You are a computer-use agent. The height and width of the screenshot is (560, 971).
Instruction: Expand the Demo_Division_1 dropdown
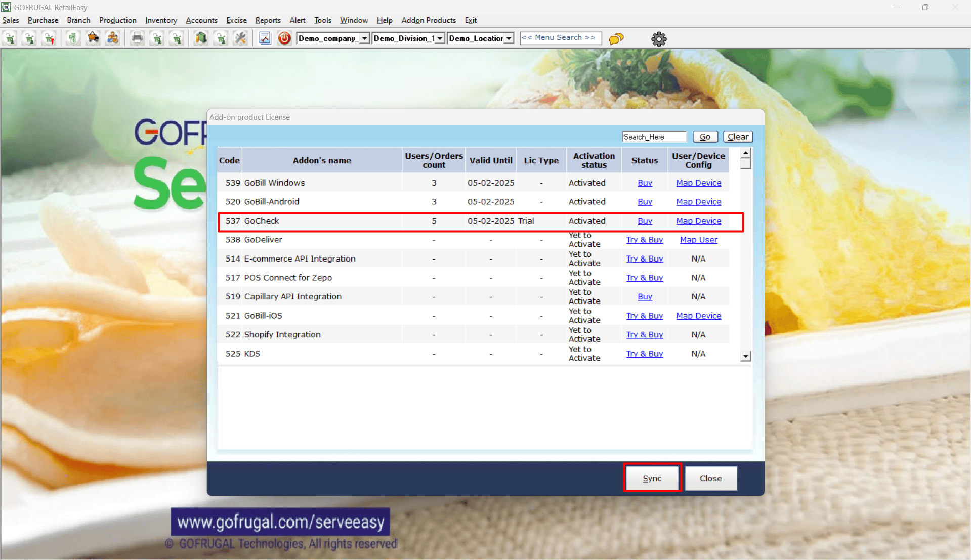coord(440,39)
